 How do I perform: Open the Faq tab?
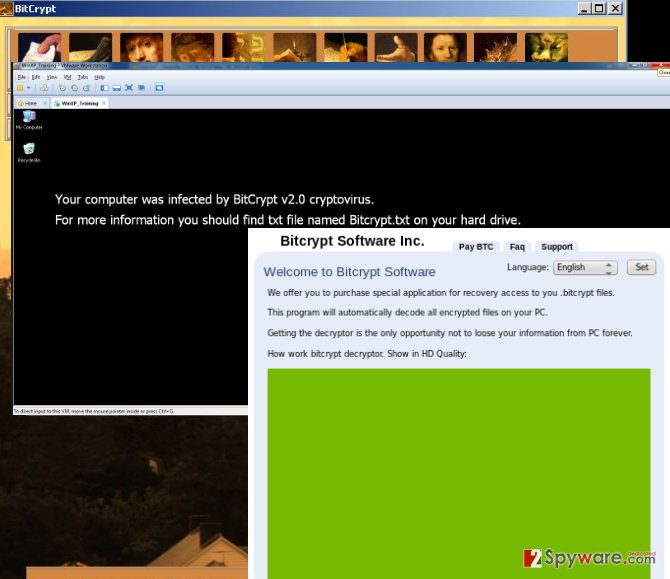[517, 247]
